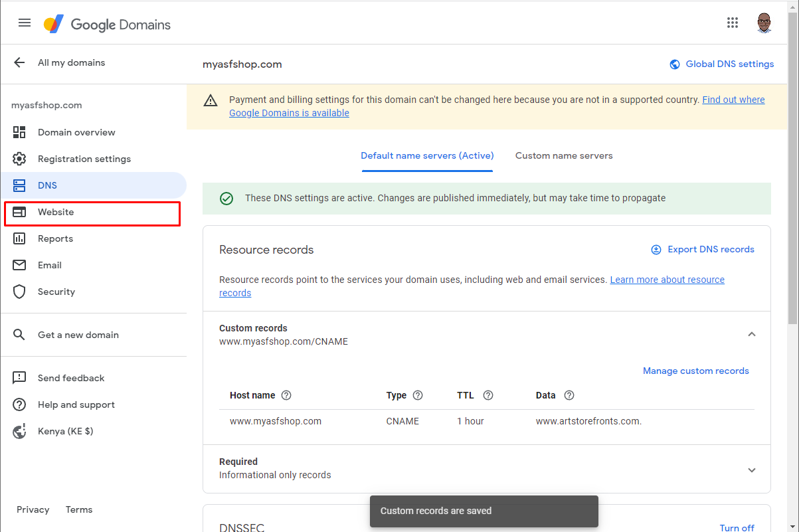Select Default name servers (Active) tab
The width and height of the screenshot is (799, 532).
427,155
